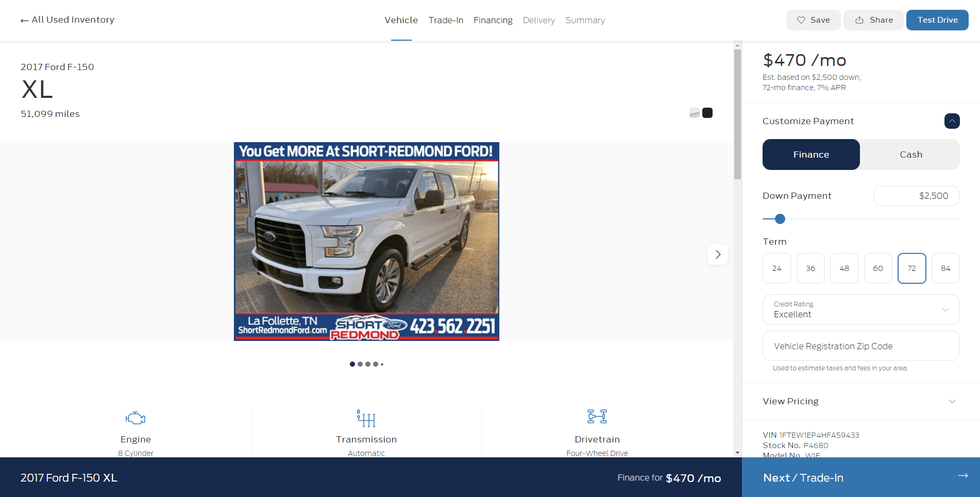The height and width of the screenshot is (497, 980).
Task: Return to All Used Inventory
Action: [x=73, y=20]
